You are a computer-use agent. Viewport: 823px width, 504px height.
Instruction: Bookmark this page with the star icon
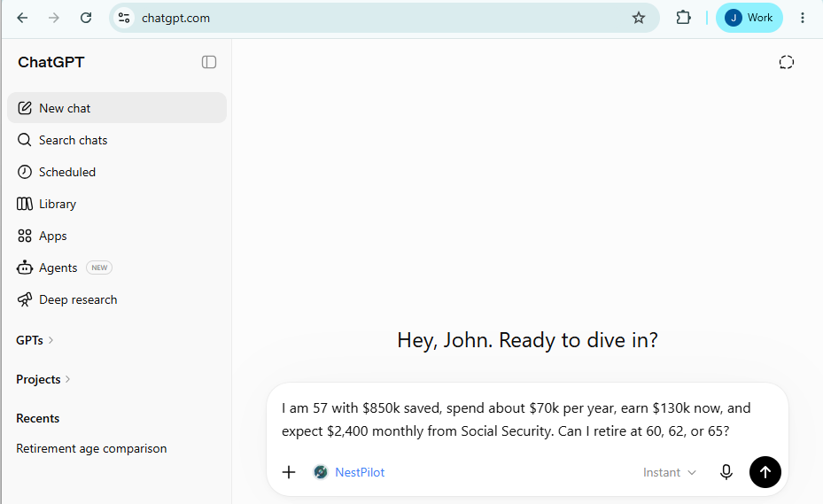(x=638, y=18)
